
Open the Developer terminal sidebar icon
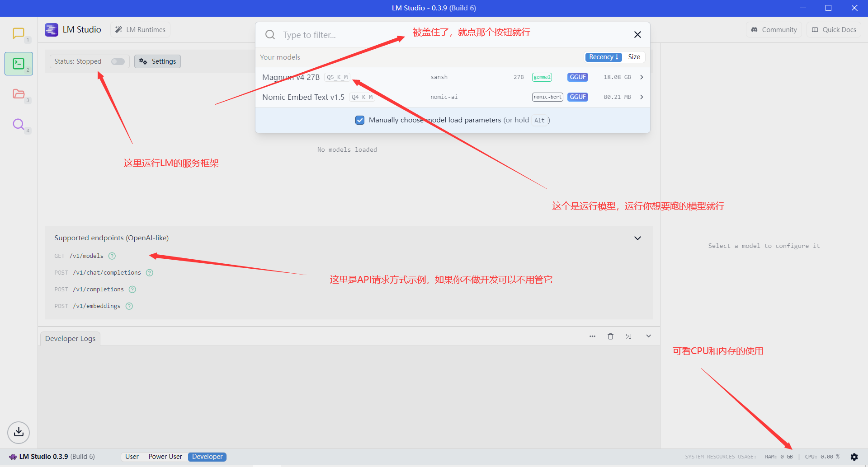coord(19,64)
